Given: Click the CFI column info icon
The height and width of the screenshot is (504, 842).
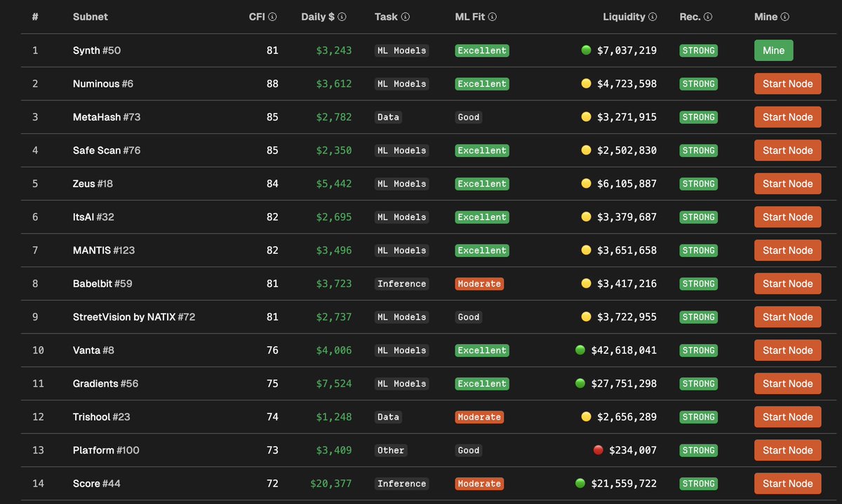Looking at the screenshot, I should pos(272,17).
